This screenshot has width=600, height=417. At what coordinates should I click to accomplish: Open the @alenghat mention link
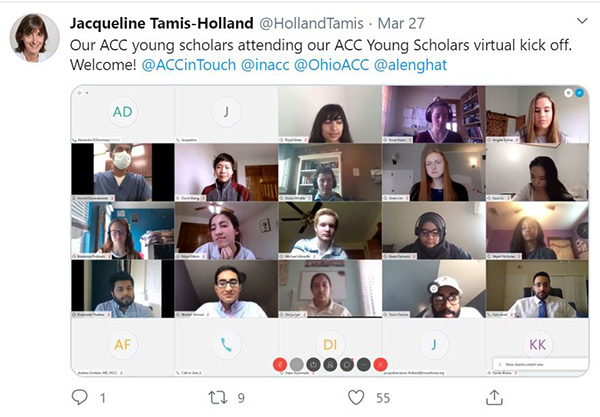coord(410,65)
